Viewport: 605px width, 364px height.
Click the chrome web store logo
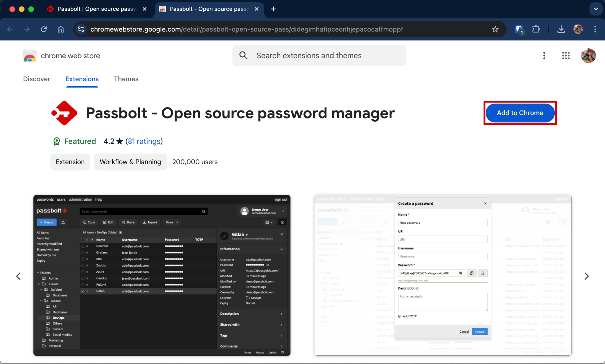tap(29, 56)
